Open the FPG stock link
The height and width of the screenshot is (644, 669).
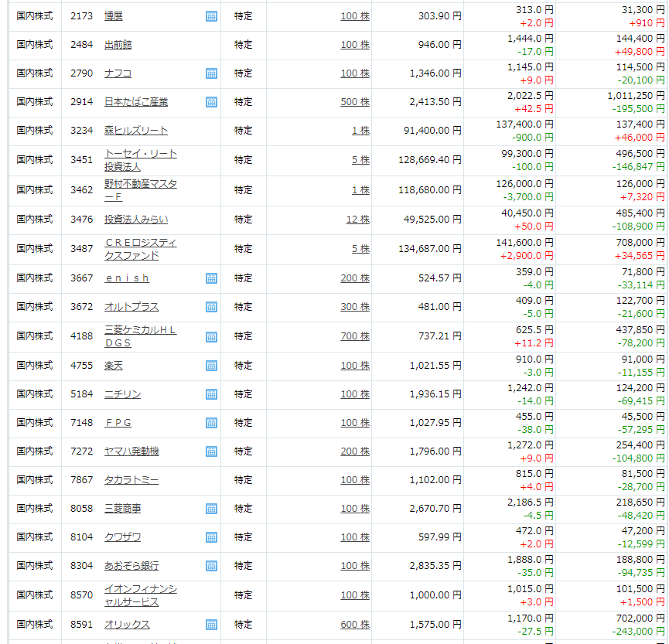118,423
